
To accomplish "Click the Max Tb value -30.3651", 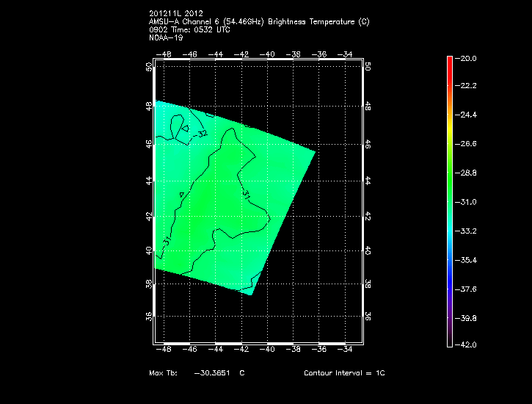I will click(211, 373).
